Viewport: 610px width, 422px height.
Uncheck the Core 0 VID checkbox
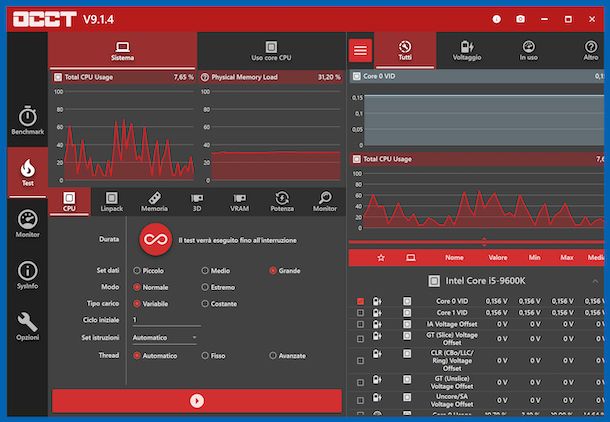tap(360, 301)
